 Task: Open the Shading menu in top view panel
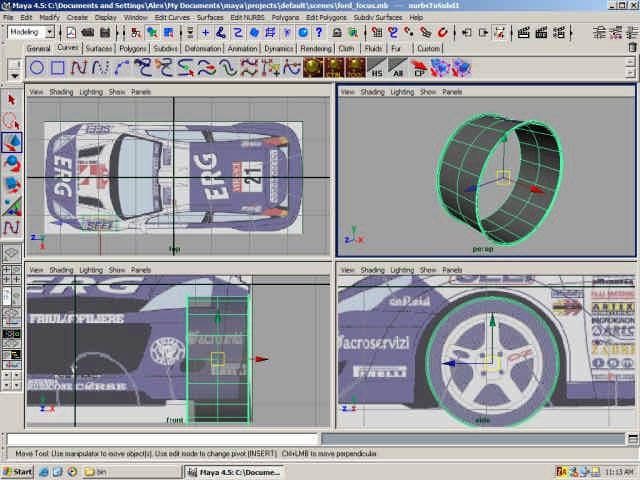click(x=62, y=91)
